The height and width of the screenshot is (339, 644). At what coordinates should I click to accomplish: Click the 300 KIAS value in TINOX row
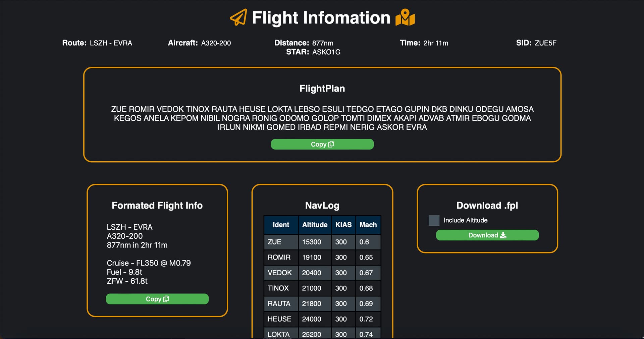[341, 288]
